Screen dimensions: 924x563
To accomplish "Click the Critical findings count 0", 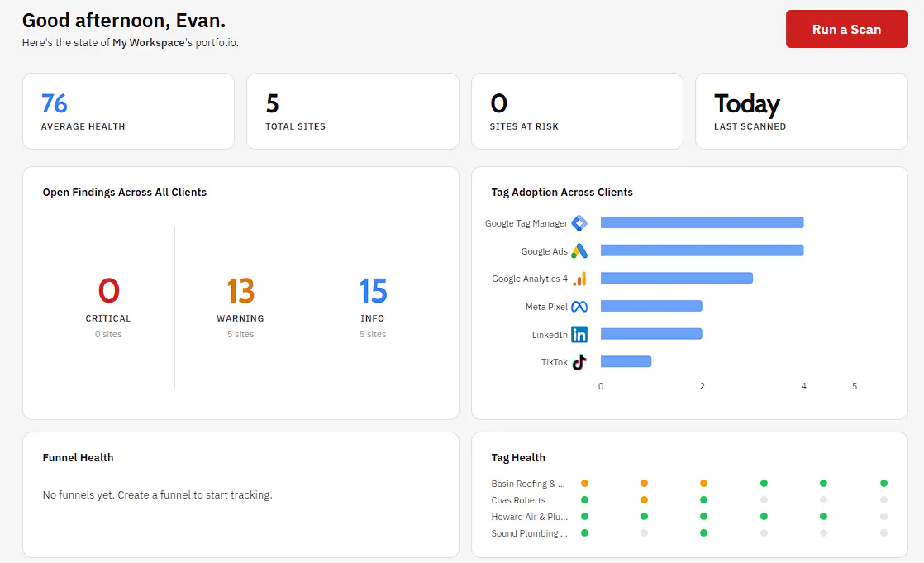I will [x=108, y=291].
